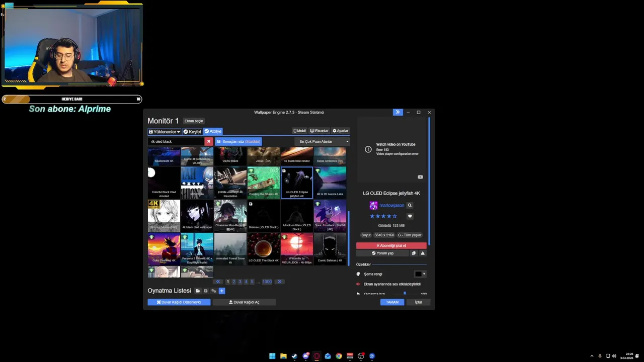Open File Explorer from the taskbar
This screenshot has width=644, height=362.
click(x=283, y=356)
